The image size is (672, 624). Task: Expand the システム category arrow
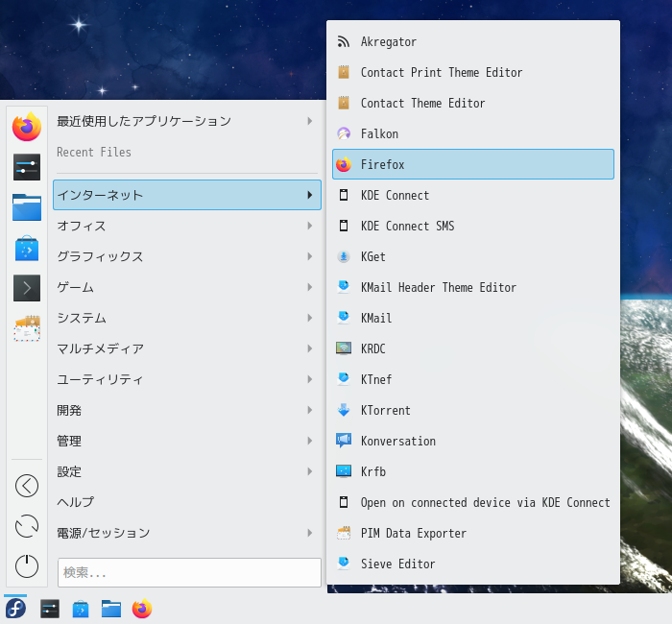[x=309, y=318]
